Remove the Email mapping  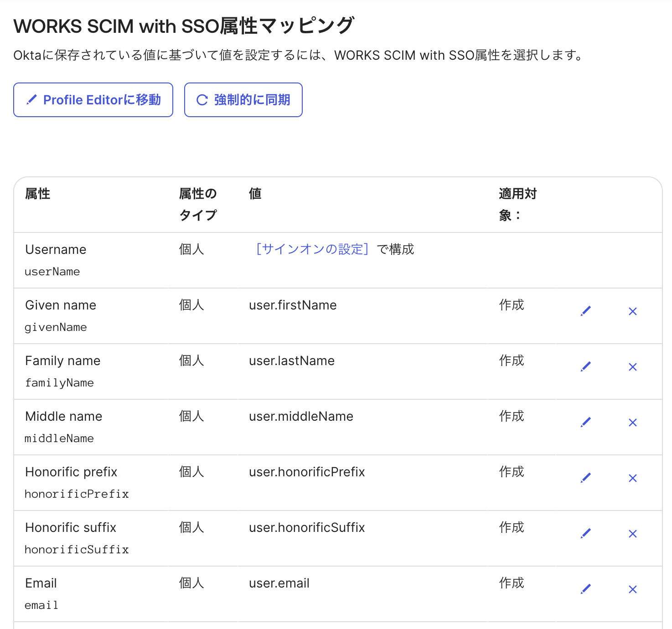633,589
